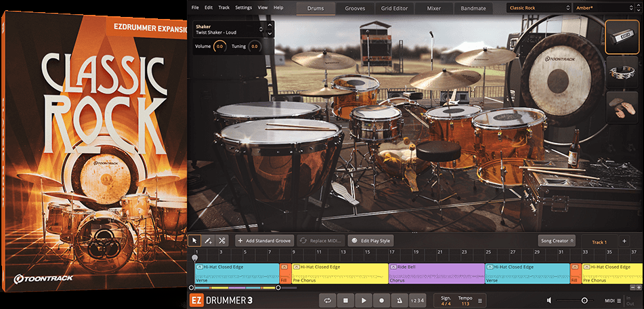Stop playback with the stop button
This screenshot has height=309, width=644.
[x=345, y=301]
